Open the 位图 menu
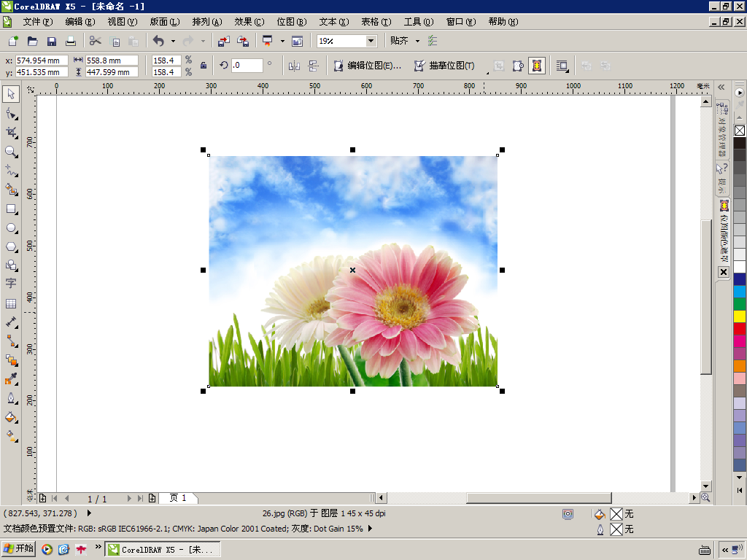747x560 pixels. [292, 22]
